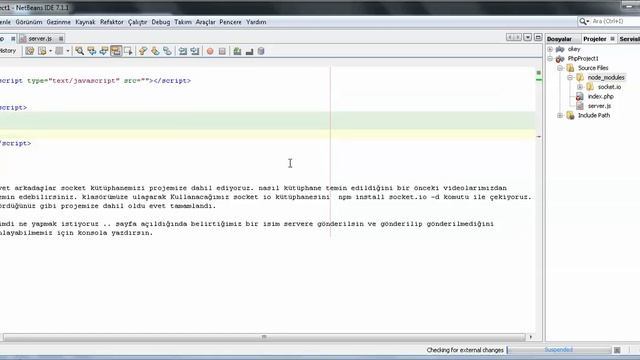The width and height of the screenshot is (640, 360).
Task: Click the grayed Forward navigation icon
Action: pos(59,51)
